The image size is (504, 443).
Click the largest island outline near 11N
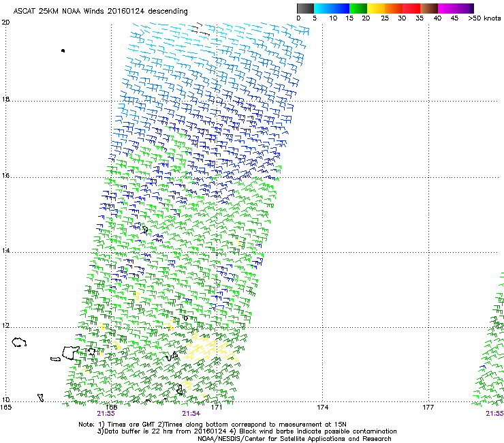tap(70, 352)
